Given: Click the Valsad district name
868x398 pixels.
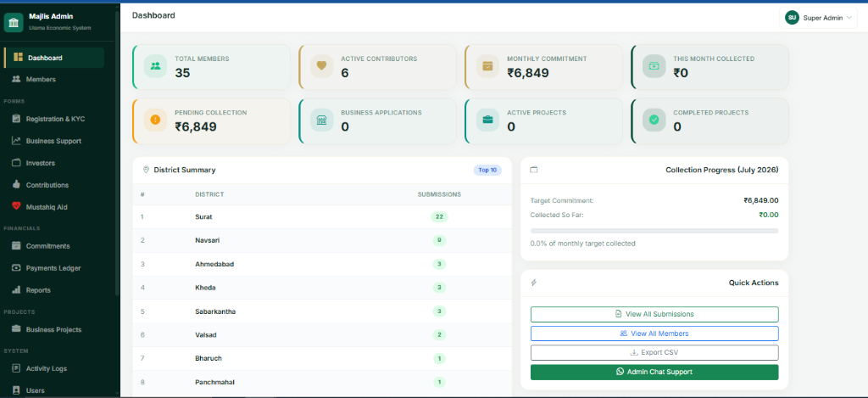Looking at the screenshot, I should point(206,335).
